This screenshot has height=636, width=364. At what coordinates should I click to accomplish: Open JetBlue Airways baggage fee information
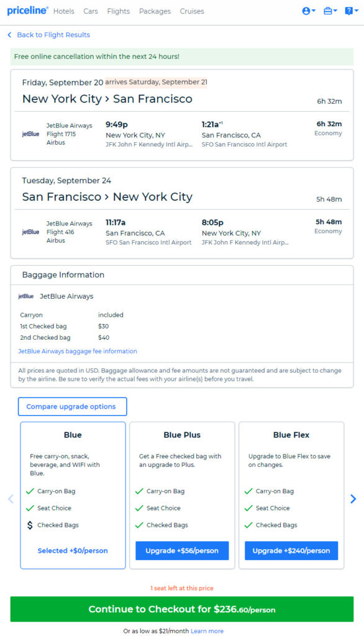point(78,352)
